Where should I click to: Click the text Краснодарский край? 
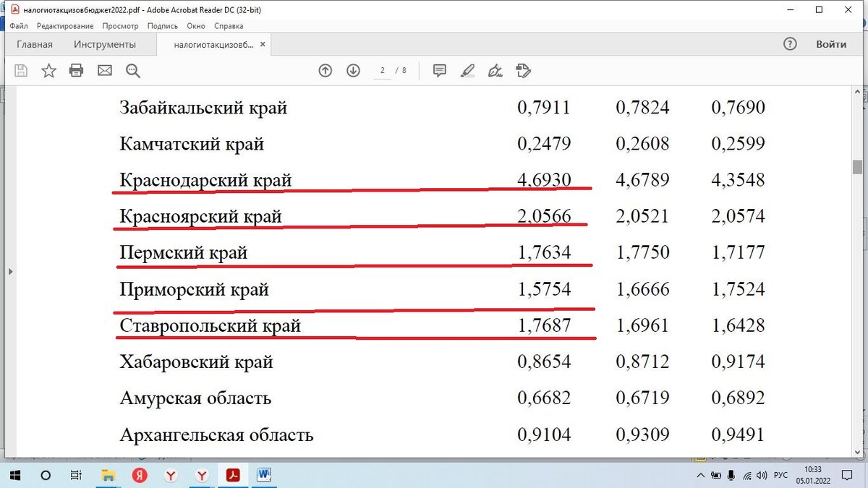(205, 180)
